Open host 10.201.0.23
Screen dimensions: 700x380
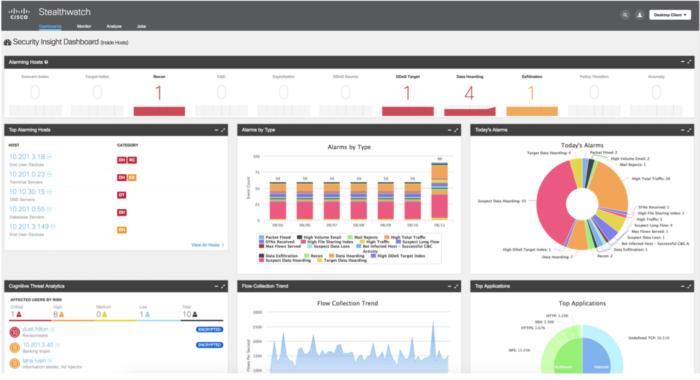click(x=27, y=174)
